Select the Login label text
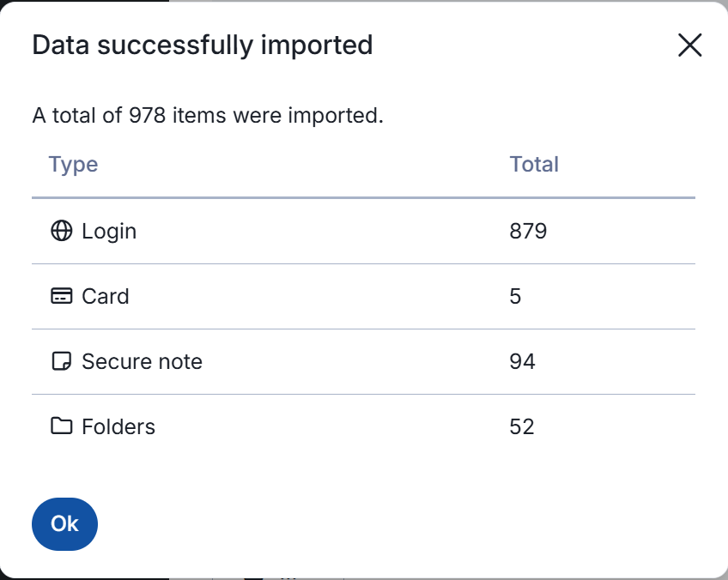The width and height of the screenshot is (728, 580). (x=109, y=231)
